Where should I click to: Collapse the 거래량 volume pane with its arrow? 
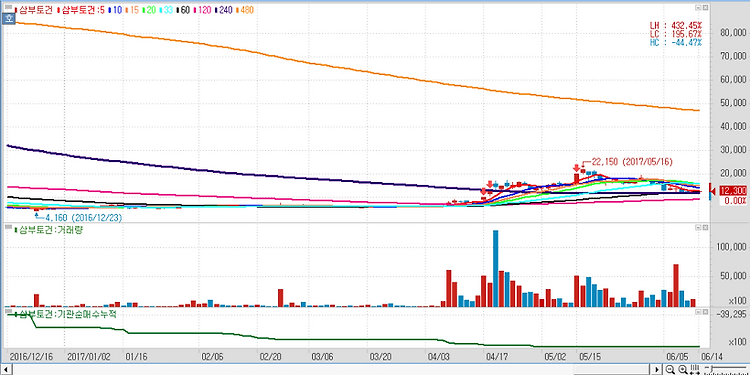click(x=697, y=227)
